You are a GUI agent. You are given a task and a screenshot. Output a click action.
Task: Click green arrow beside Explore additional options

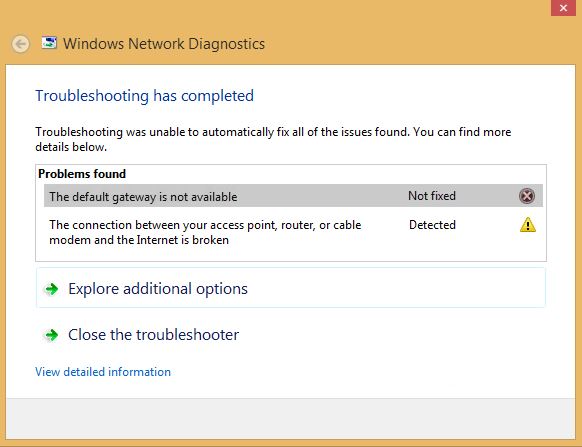[x=51, y=289]
